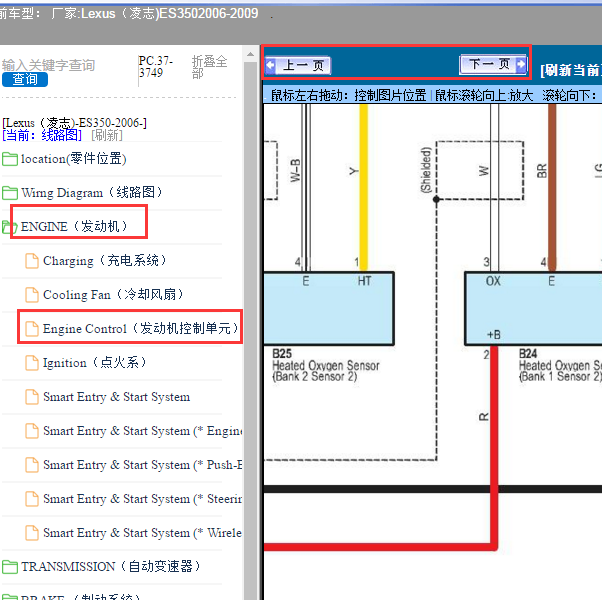Click sidebar scrollbar up arrow
602x600 pixels.
click(x=250, y=54)
